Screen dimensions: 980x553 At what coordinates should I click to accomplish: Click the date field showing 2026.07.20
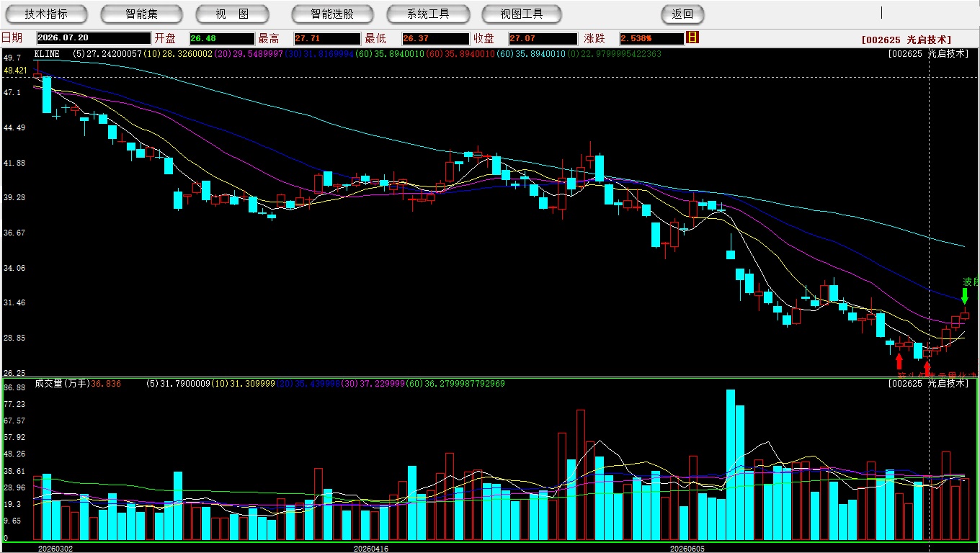click(94, 38)
